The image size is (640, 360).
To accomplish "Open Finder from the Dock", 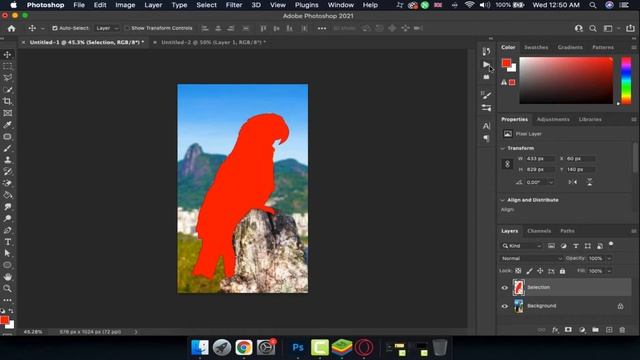I will [200, 347].
